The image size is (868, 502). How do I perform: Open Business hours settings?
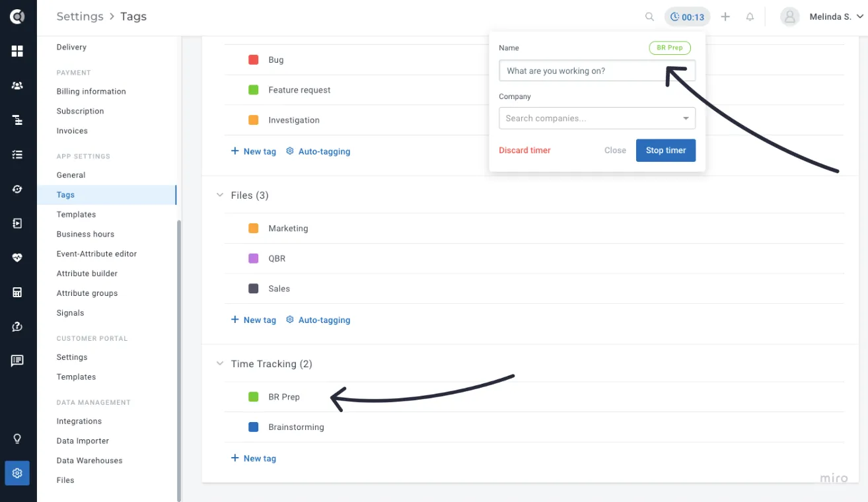pos(85,234)
